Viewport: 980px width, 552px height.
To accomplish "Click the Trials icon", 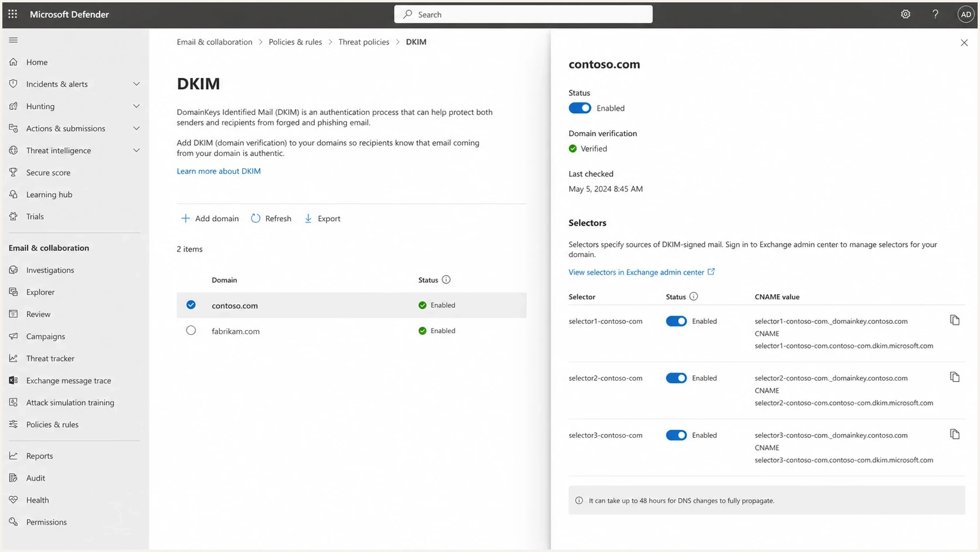I will click(x=13, y=216).
